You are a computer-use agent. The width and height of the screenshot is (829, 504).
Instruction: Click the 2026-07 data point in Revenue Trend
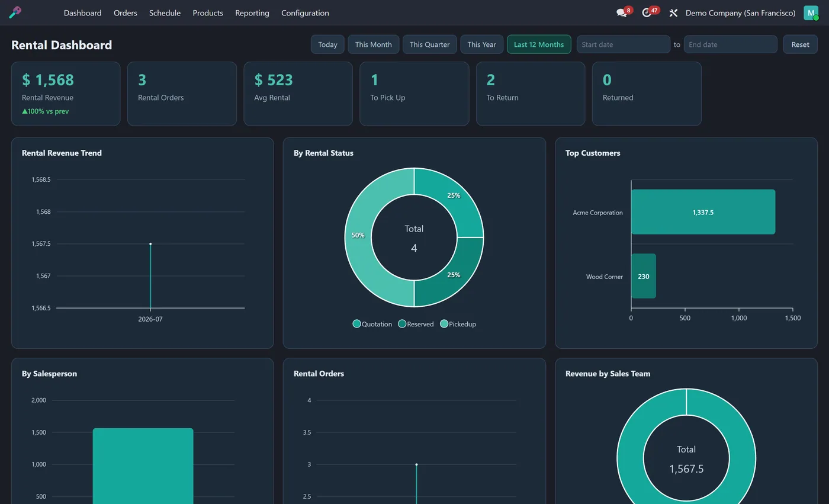[x=150, y=243]
